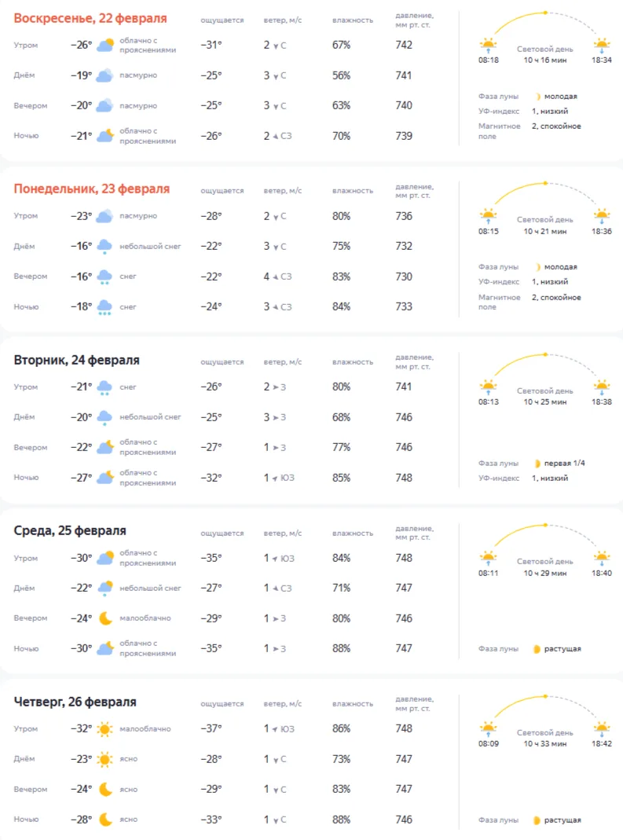This screenshot has height=840, width=623.
Task: Click the sunset icon above 18:42
Action: [x=602, y=728]
